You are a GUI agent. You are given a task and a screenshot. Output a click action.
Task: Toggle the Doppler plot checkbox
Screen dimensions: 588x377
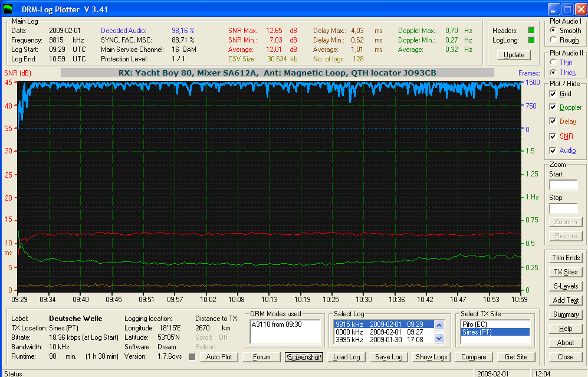[553, 107]
